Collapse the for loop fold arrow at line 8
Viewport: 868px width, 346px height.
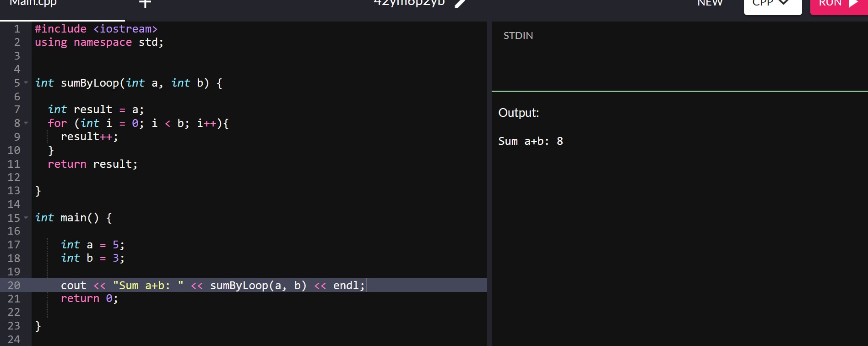pyautogui.click(x=26, y=123)
